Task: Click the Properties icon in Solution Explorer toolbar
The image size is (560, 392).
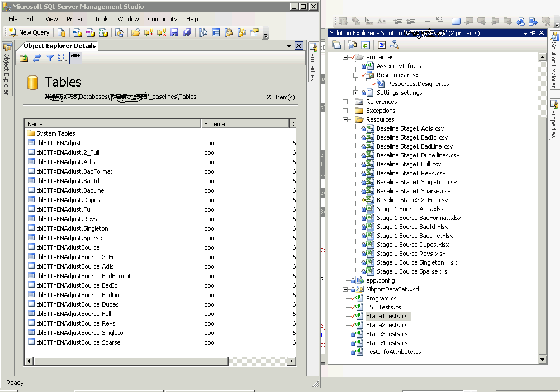Action: (336, 45)
